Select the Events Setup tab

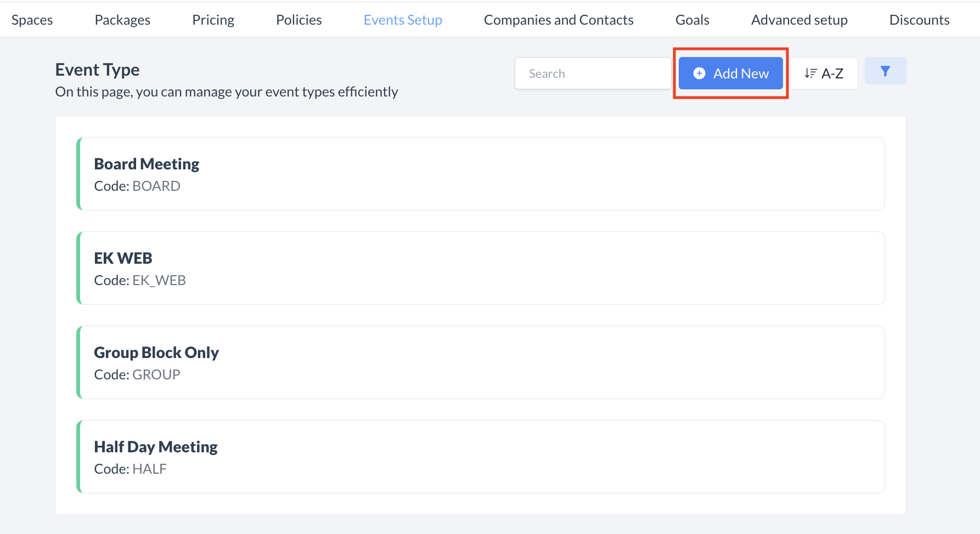(403, 19)
